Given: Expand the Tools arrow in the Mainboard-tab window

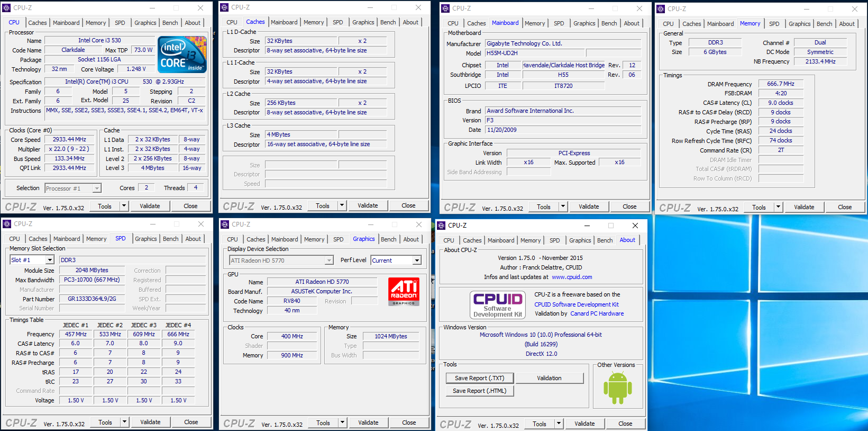Looking at the screenshot, I should click(x=563, y=206).
